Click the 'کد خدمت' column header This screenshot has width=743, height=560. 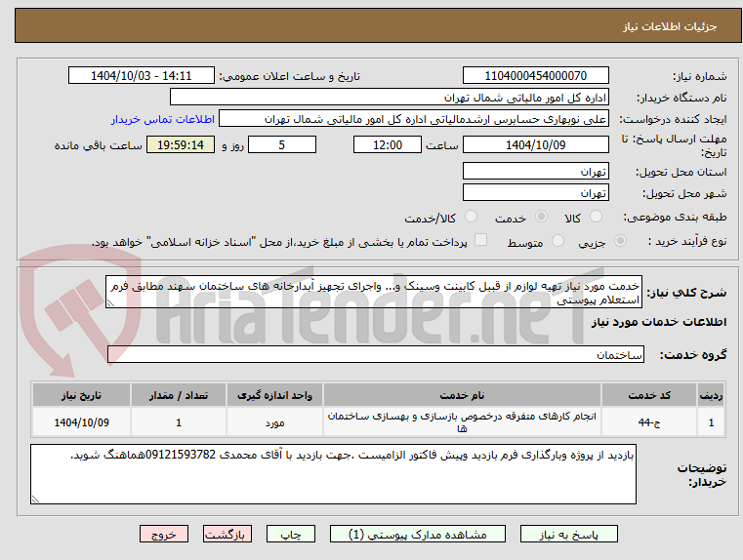[649, 395]
